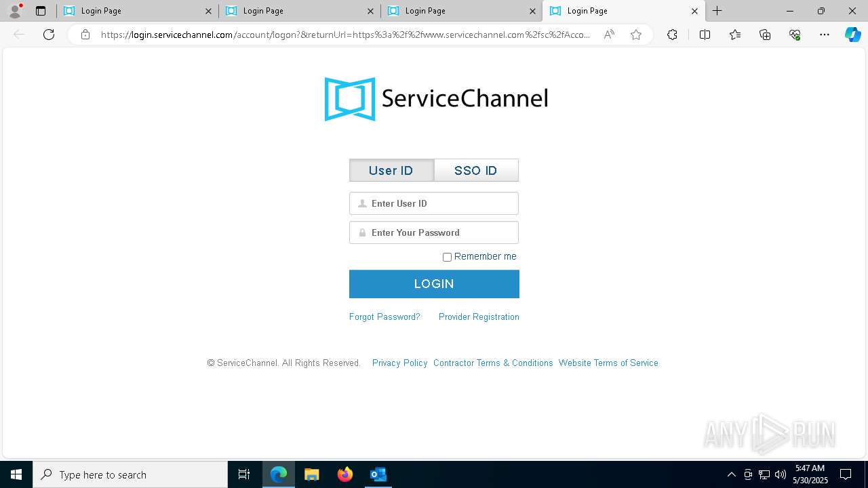Switch to the SSO ID tab
Screen dimensions: 868x488
(x=476, y=170)
